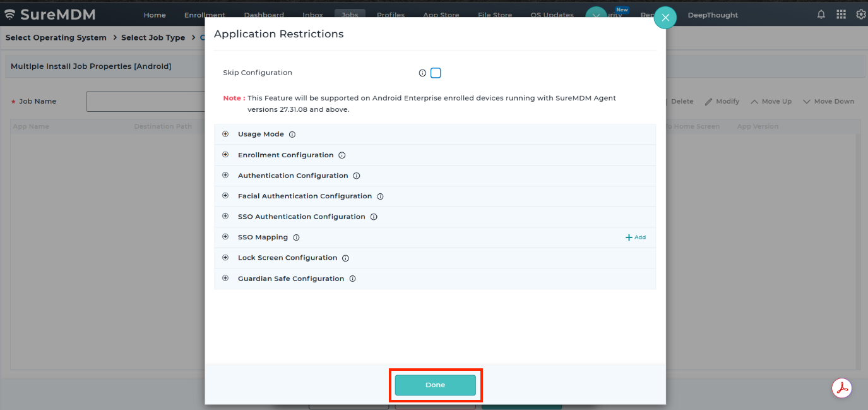
Task: Click the info icon beside SSO Mapping
Action: coord(296,238)
